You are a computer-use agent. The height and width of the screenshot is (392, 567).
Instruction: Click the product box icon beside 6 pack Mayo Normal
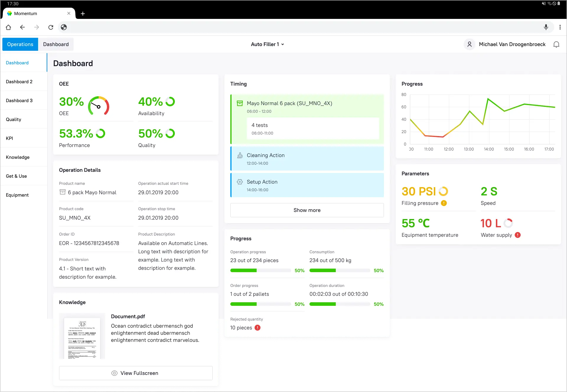(63, 192)
